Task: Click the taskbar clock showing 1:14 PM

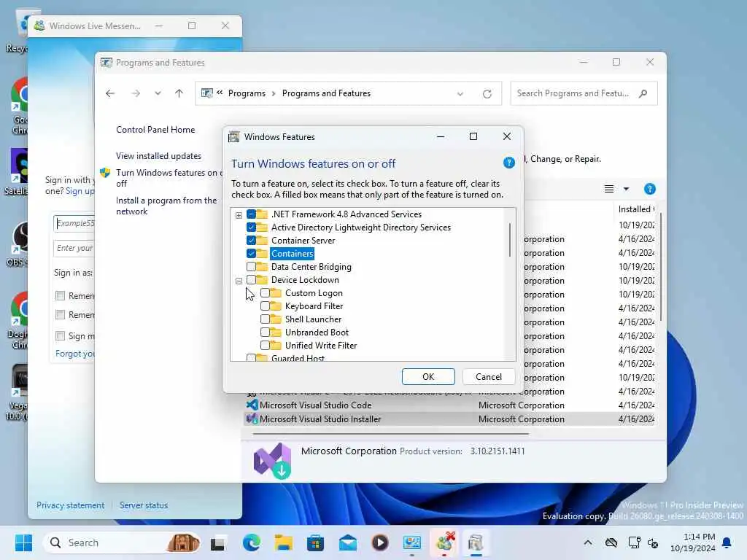Action: [693, 542]
